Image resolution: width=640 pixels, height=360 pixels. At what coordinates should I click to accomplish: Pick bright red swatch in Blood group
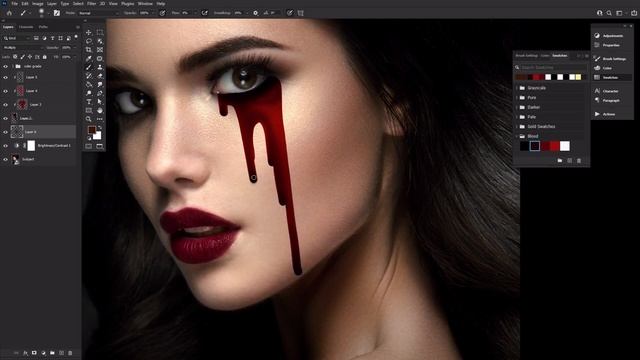pos(555,146)
